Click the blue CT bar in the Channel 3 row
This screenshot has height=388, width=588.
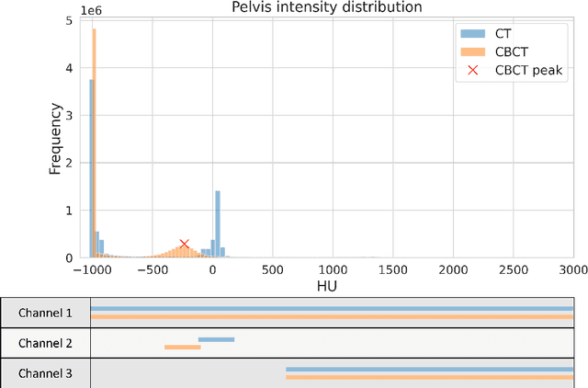429,370
